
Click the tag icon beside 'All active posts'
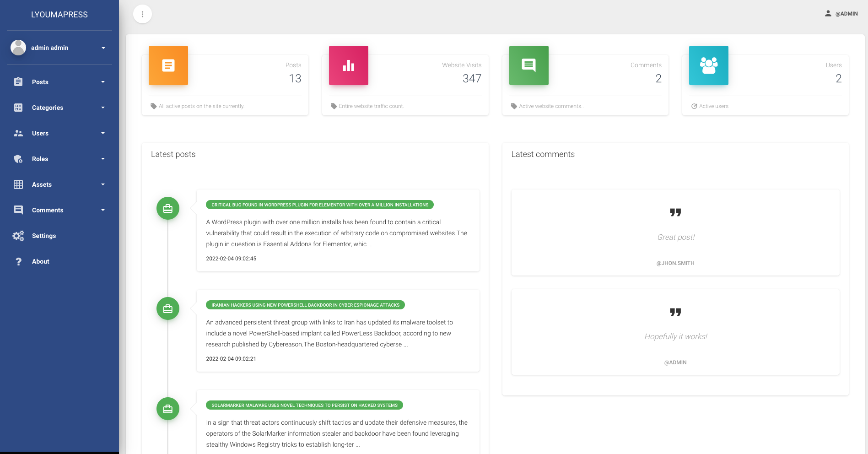point(154,106)
